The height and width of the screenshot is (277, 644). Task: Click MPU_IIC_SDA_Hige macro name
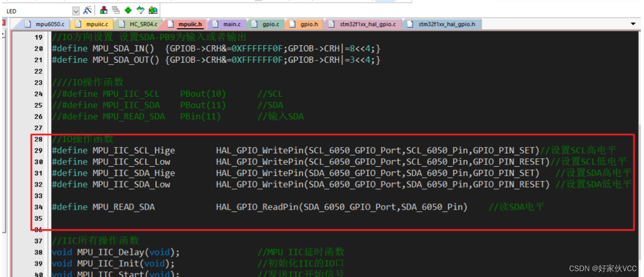pyautogui.click(x=134, y=173)
